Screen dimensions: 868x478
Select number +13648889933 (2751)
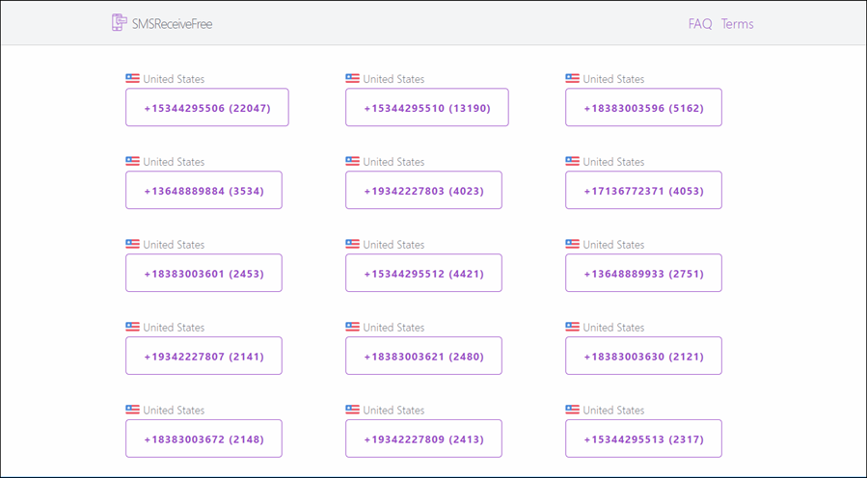coord(643,274)
